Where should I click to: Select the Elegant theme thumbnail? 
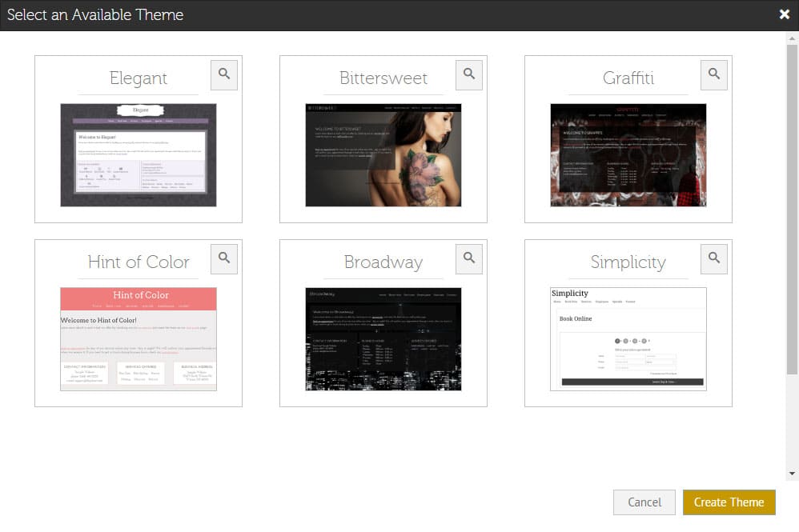click(x=139, y=155)
